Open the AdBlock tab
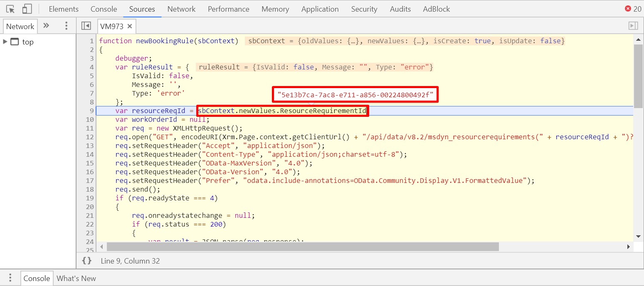The height and width of the screenshot is (286, 644). (437, 9)
